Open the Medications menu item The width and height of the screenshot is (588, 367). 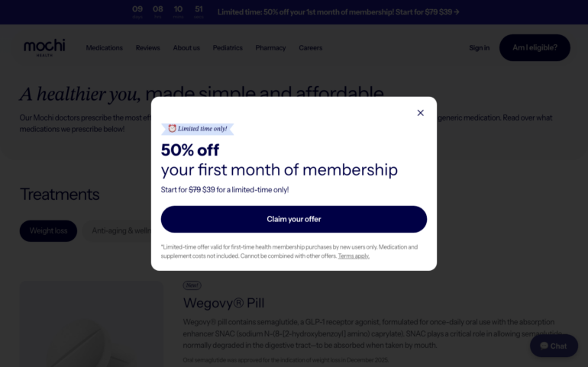pos(104,48)
